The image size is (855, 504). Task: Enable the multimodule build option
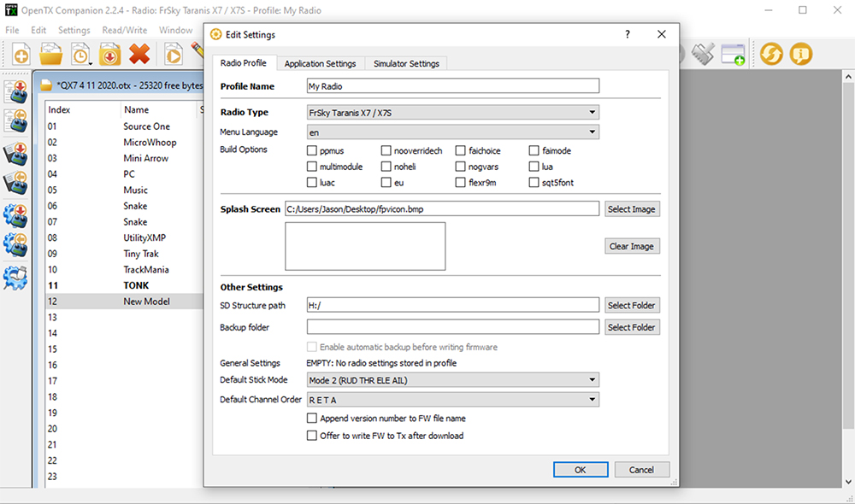312,167
